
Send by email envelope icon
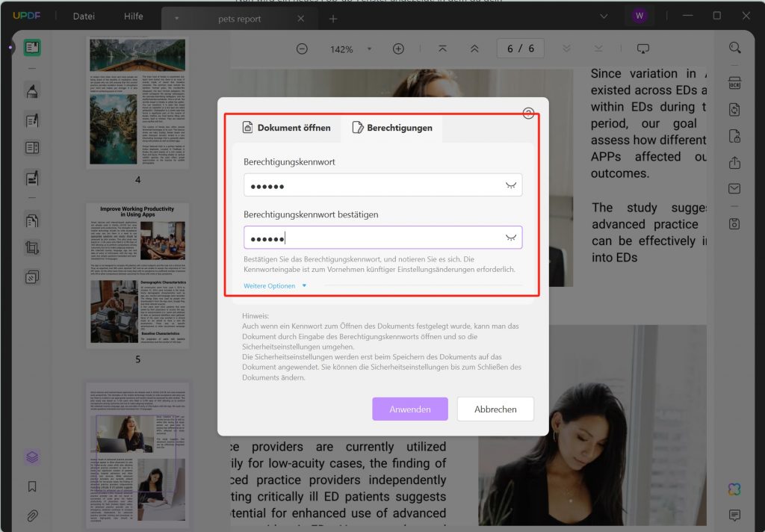click(x=734, y=188)
